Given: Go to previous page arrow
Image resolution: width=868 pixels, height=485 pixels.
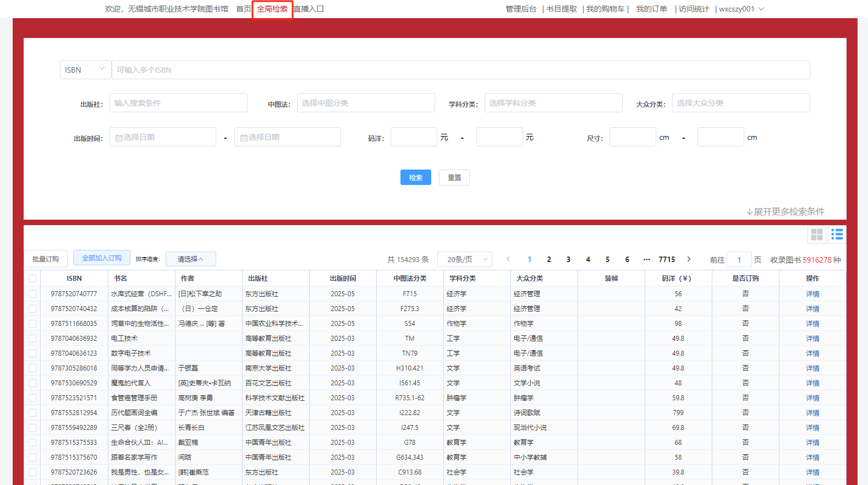Looking at the screenshot, I should tap(508, 259).
